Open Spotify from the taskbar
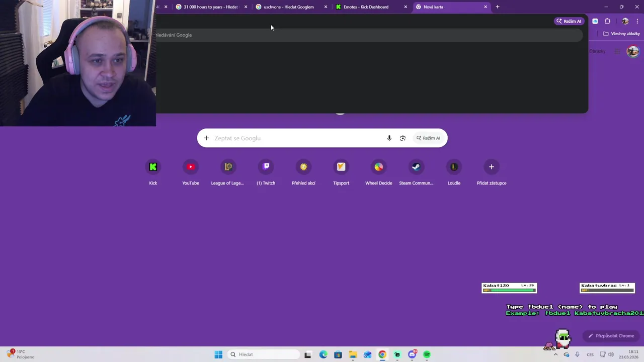This screenshot has width=644, height=362. 427,354
